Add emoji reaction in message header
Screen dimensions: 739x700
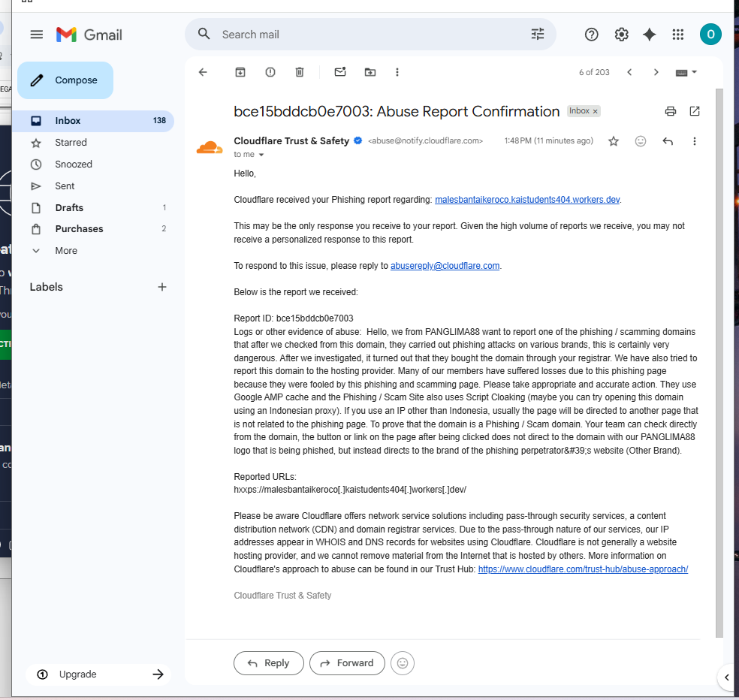(640, 141)
